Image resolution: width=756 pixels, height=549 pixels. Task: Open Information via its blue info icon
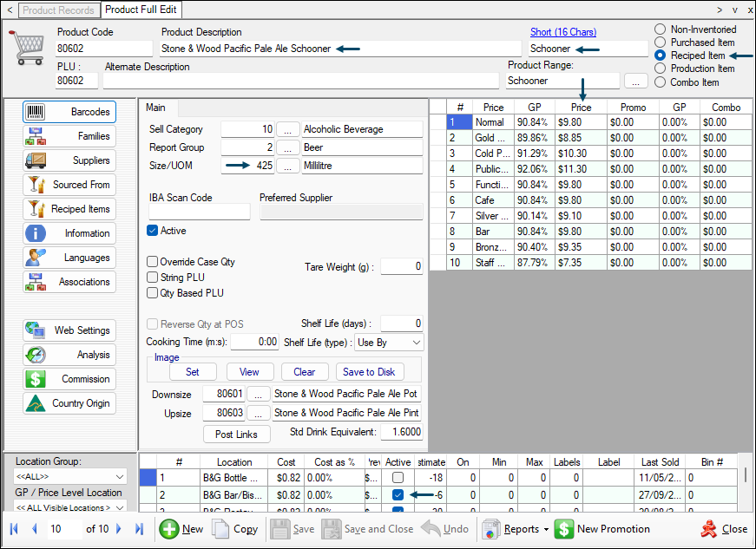(36, 233)
